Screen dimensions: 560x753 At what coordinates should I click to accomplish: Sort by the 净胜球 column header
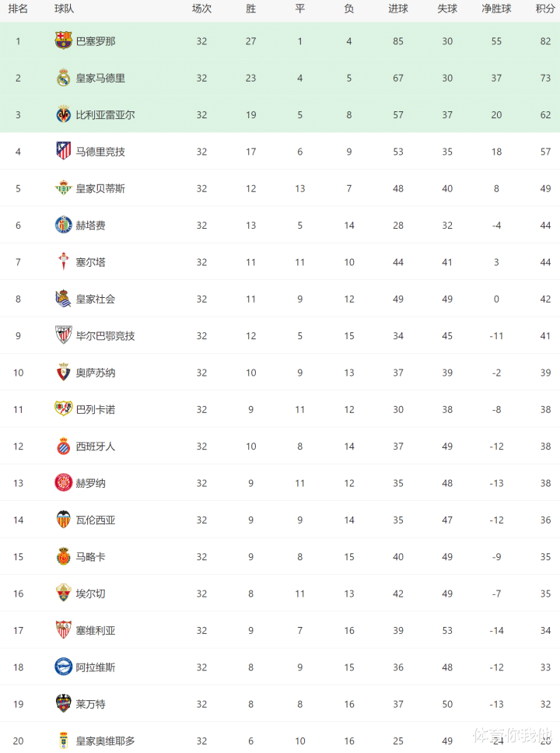[x=496, y=9]
